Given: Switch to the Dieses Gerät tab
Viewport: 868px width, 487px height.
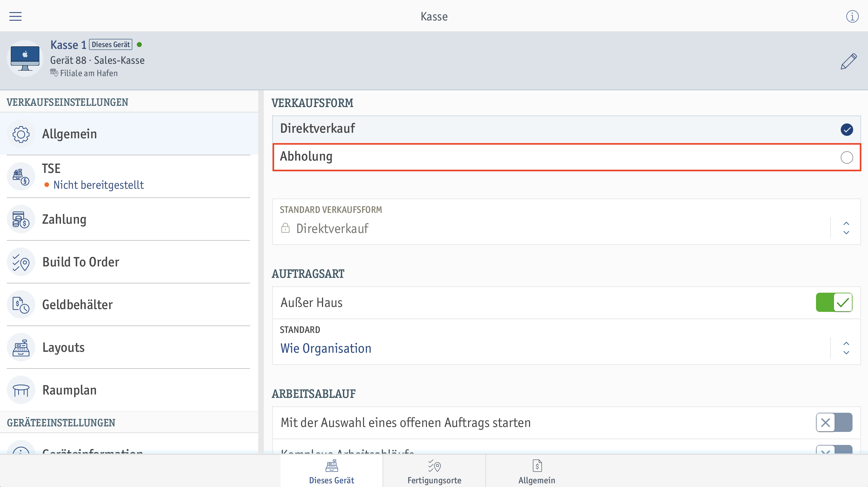Looking at the screenshot, I should click(332, 471).
